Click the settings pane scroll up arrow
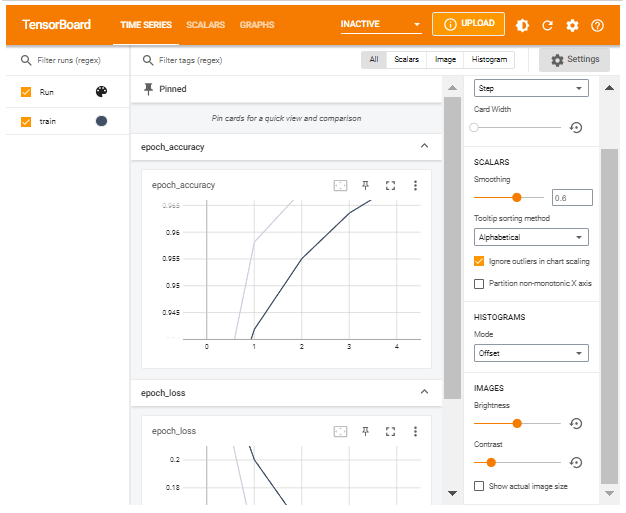 coord(609,88)
